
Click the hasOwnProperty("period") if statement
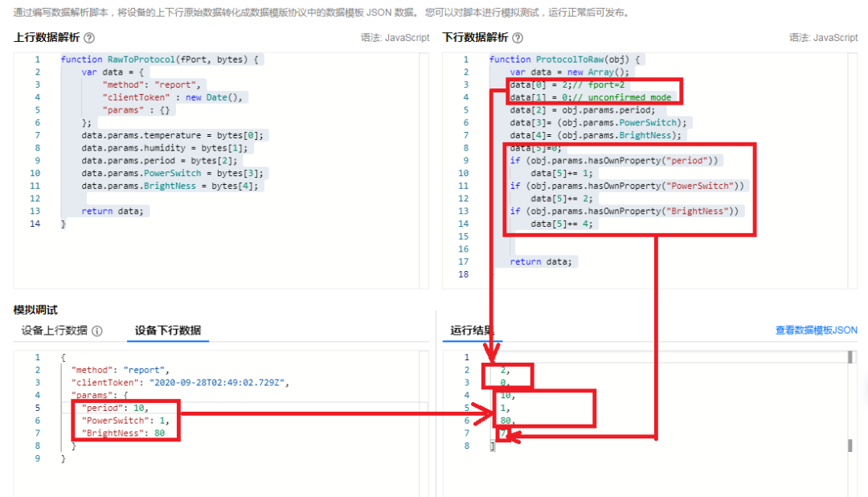pyautogui.click(x=614, y=161)
